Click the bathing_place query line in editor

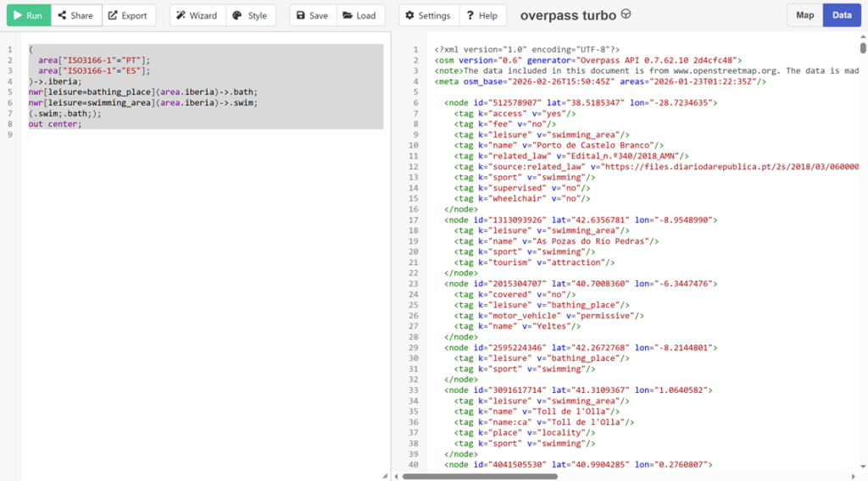tap(142, 91)
